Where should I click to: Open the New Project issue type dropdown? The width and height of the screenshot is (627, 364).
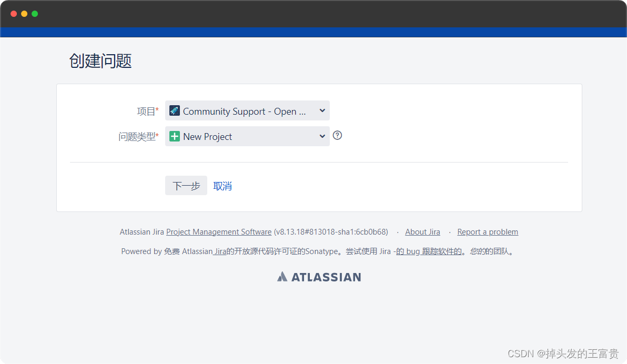coord(247,136)
